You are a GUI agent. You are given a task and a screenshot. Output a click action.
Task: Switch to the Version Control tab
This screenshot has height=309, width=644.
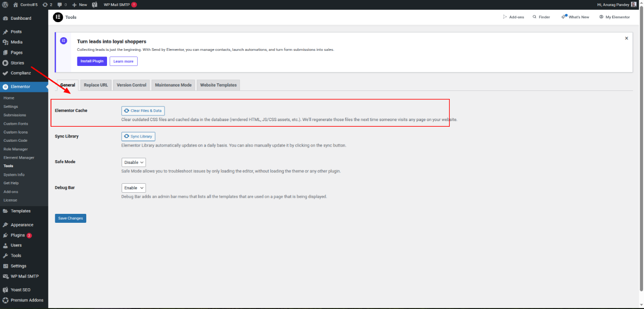pos(132,85)
